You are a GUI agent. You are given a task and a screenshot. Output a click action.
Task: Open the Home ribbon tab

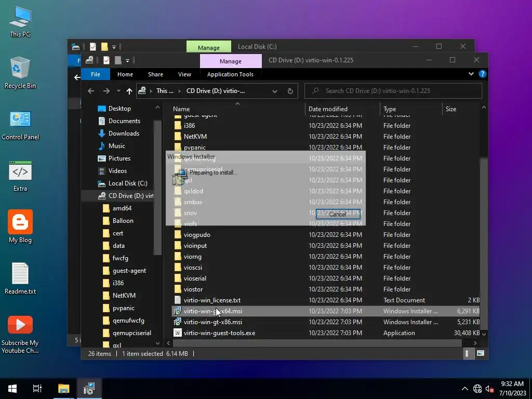click(125, 74)
